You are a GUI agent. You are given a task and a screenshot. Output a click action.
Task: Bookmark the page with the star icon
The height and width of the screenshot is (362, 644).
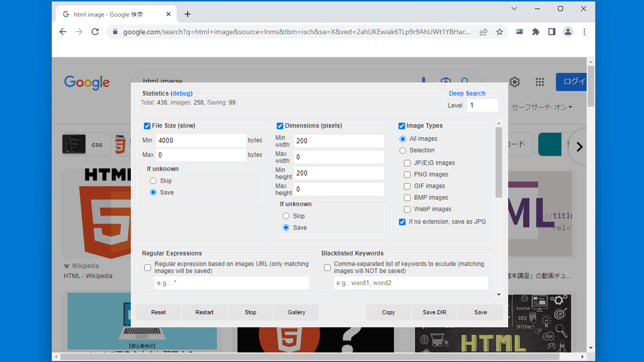point(500,32)
